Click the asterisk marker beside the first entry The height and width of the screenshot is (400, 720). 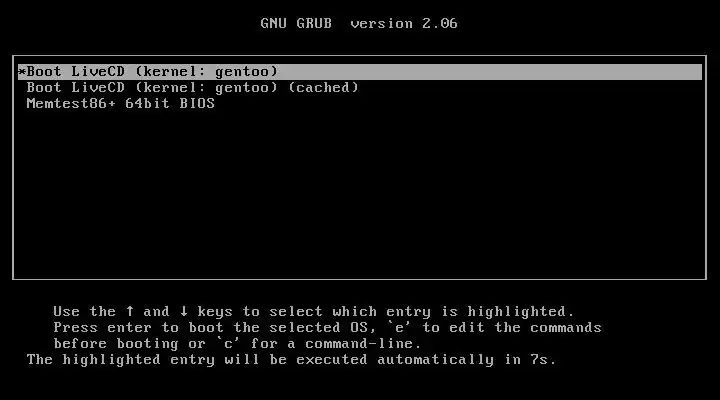22,72
